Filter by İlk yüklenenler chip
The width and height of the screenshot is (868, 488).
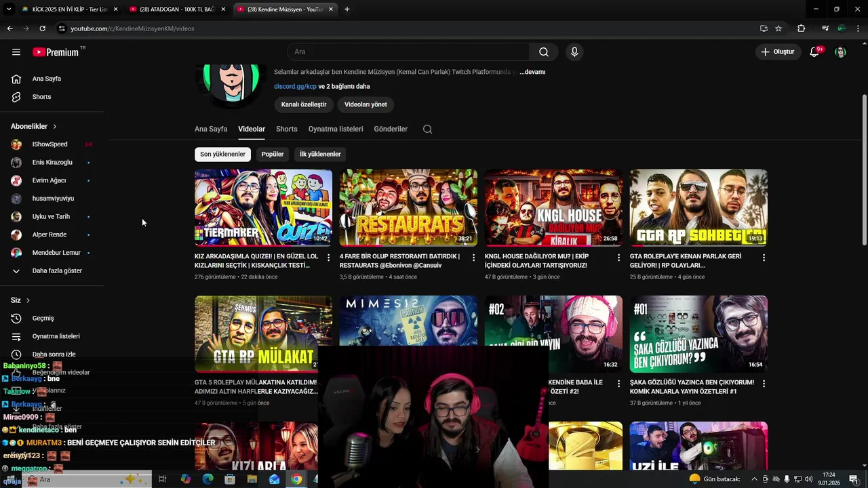pyautogui.click(x=320, y=154)
